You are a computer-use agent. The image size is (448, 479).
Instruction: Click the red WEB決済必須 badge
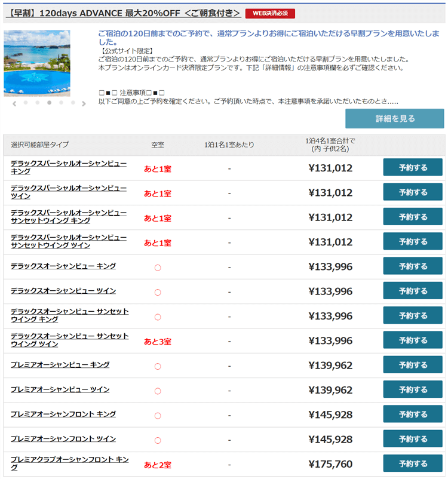click(x=270, y=13)
